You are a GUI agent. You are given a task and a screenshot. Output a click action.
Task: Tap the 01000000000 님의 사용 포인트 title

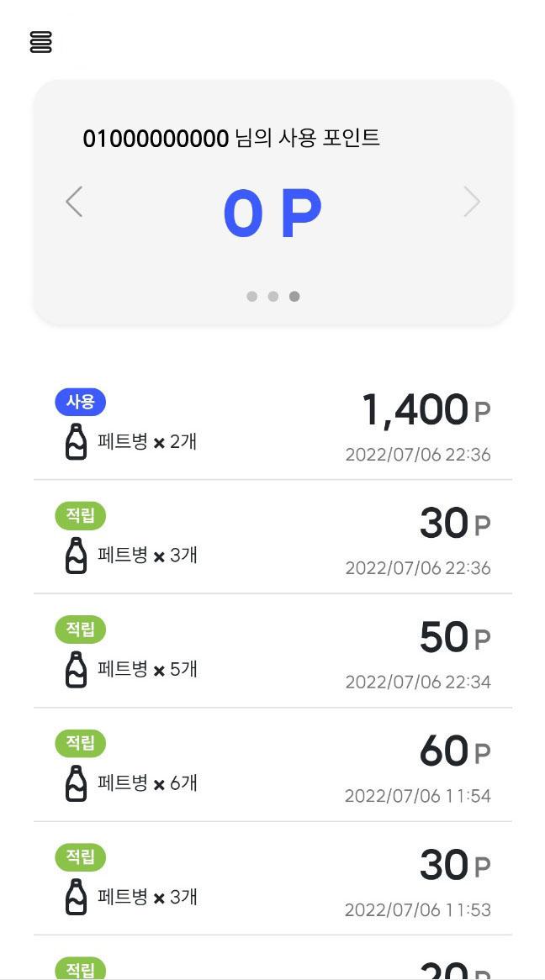point(231,138)
